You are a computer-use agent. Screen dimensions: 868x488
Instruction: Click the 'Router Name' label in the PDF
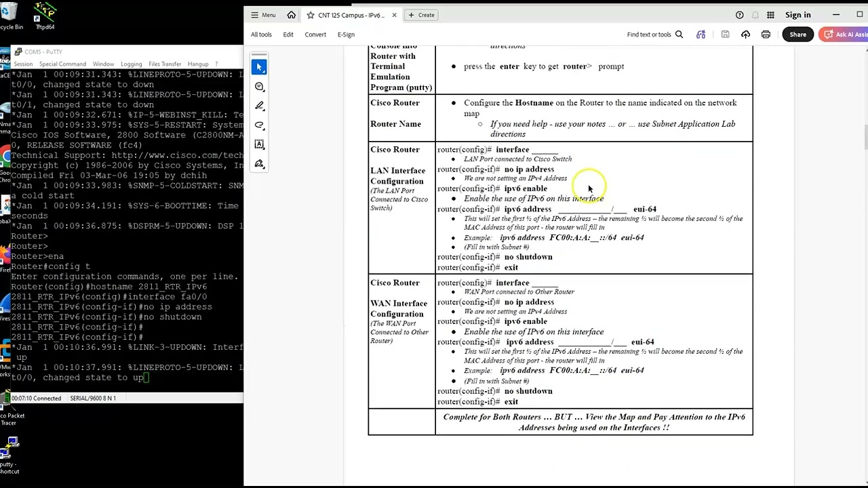click(x=395, y=124)
